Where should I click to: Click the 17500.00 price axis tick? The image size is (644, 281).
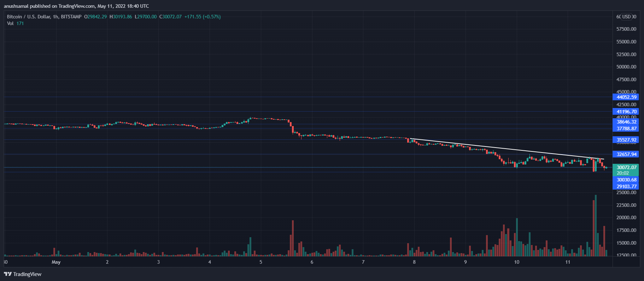[626, 230]
